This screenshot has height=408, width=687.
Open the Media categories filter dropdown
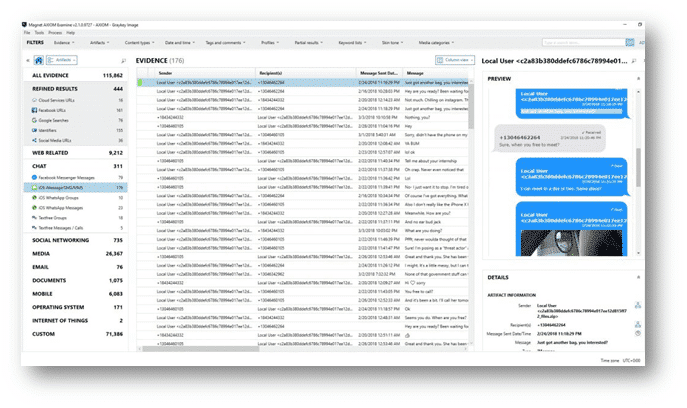point(436,43)
